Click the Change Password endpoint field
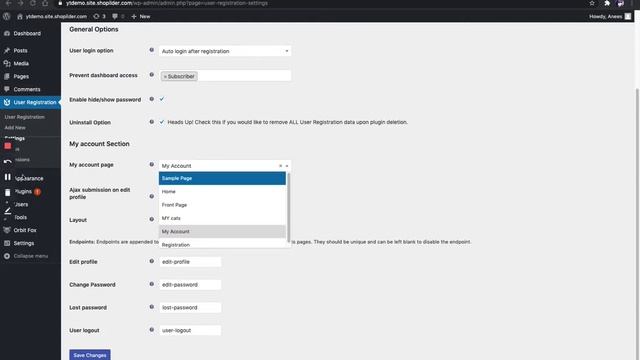Viewport: 640px width, 360px height. click(190, 284)
